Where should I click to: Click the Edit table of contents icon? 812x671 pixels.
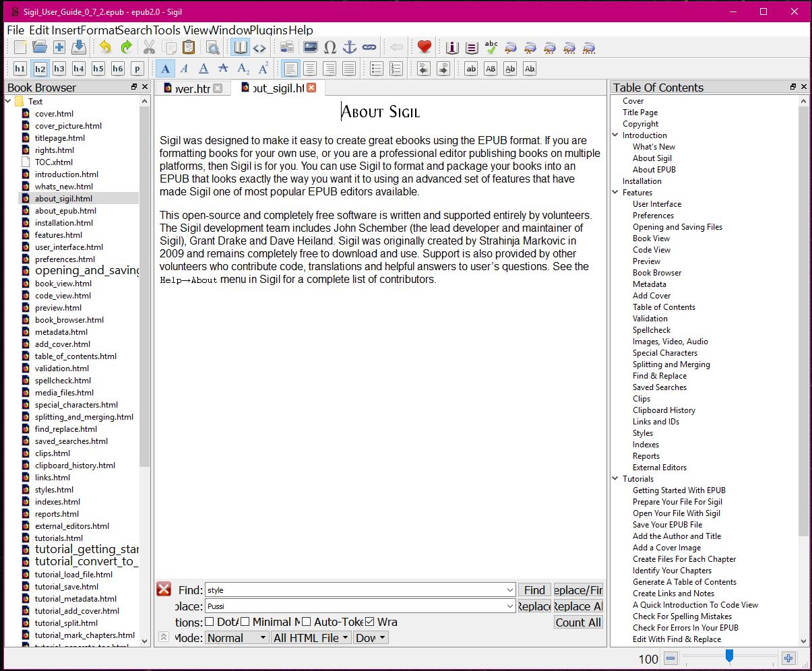click(472, 47)
